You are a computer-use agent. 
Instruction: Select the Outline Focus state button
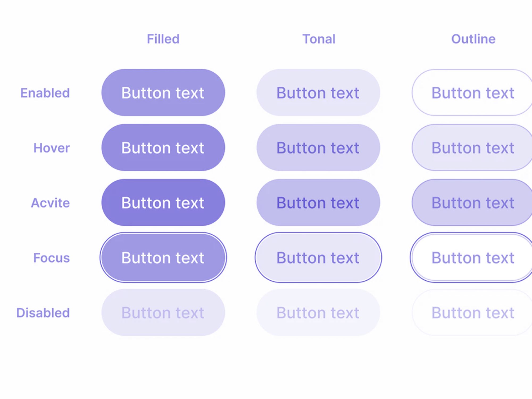coord(473,257)
